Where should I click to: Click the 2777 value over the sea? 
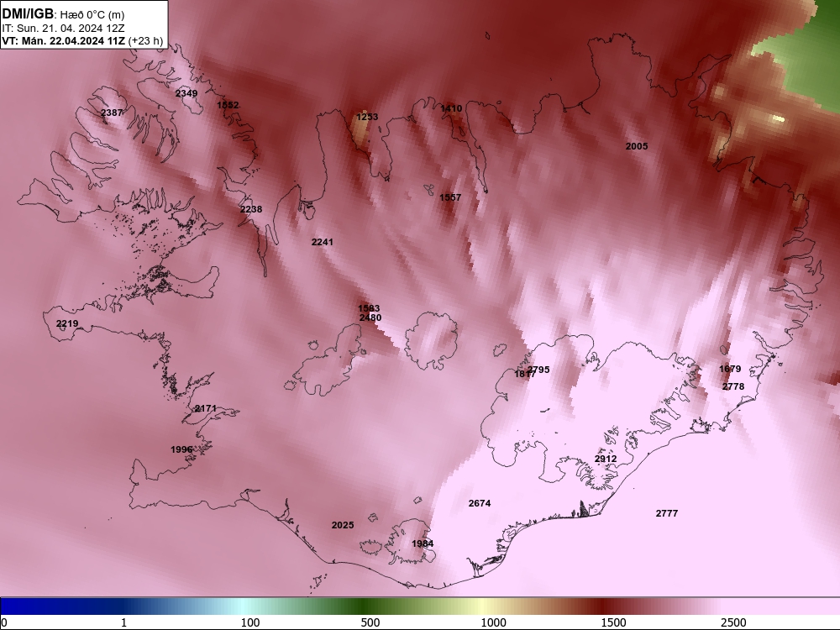point(667,513)
